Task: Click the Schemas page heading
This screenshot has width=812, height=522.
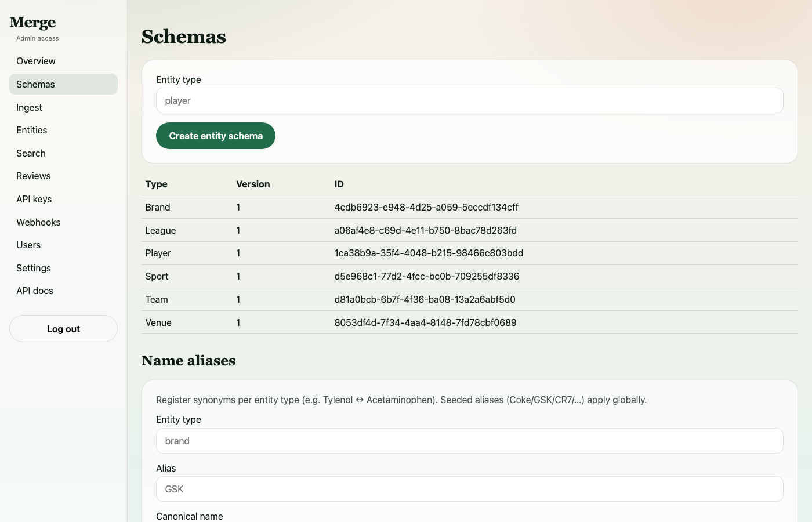Action: (184, 37)
